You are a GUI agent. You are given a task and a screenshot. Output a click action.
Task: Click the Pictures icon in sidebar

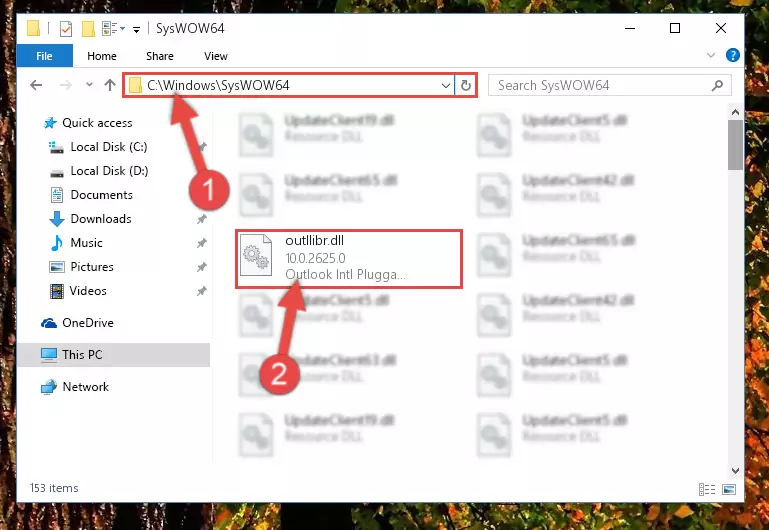point(57,267)
